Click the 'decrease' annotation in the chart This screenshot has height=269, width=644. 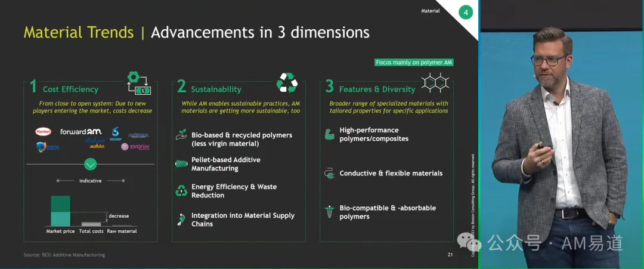pos(119,215)
